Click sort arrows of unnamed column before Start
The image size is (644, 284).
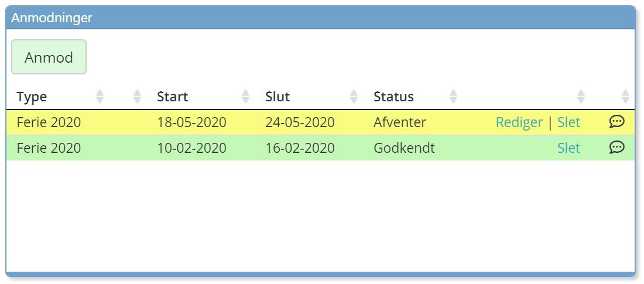(137, 97)
